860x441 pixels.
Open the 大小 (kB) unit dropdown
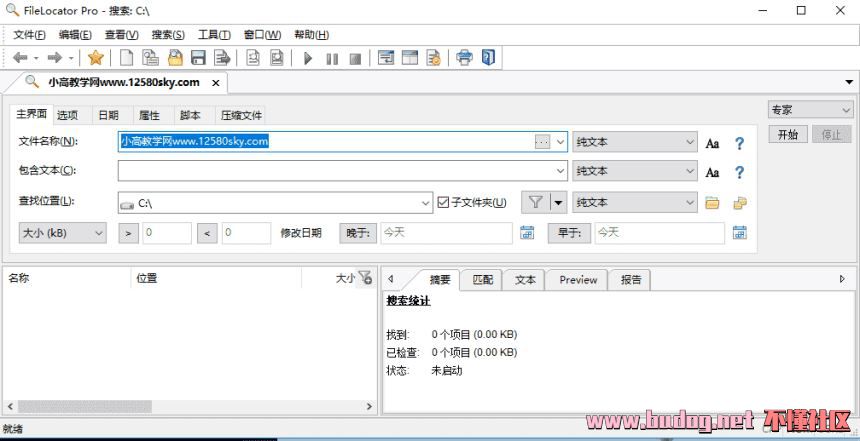[x=63, y=233]
